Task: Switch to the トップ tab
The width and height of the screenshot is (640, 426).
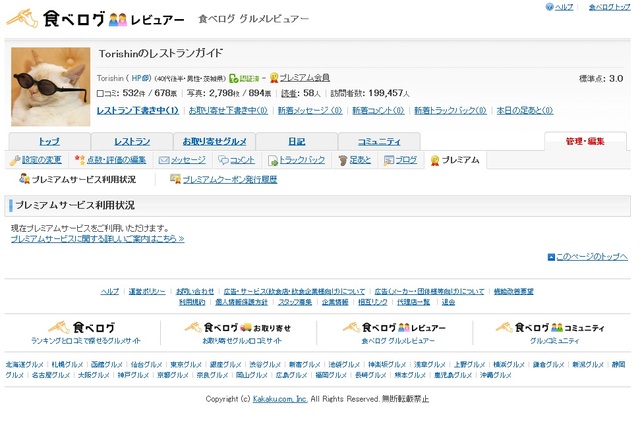Action: pyautogui.click(x=49, y=141)
